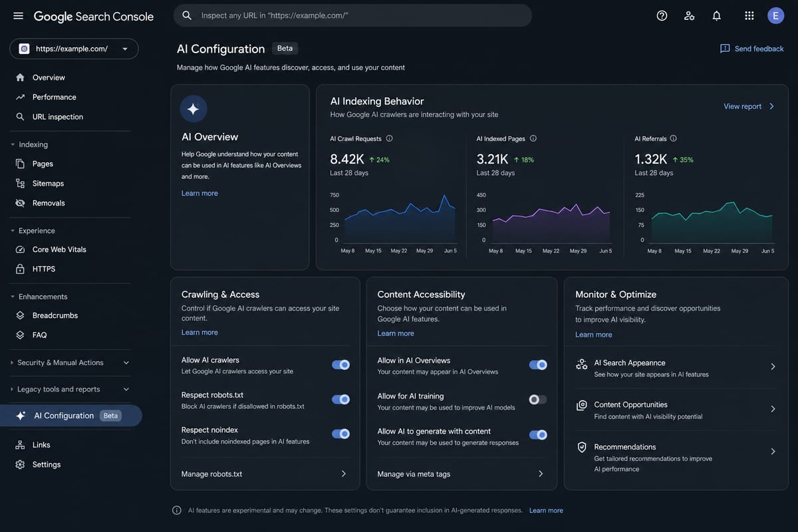The width and height of the screenshot is (798, 532).
Task: Click the Send feedback icon
Action: coord(725,49)
